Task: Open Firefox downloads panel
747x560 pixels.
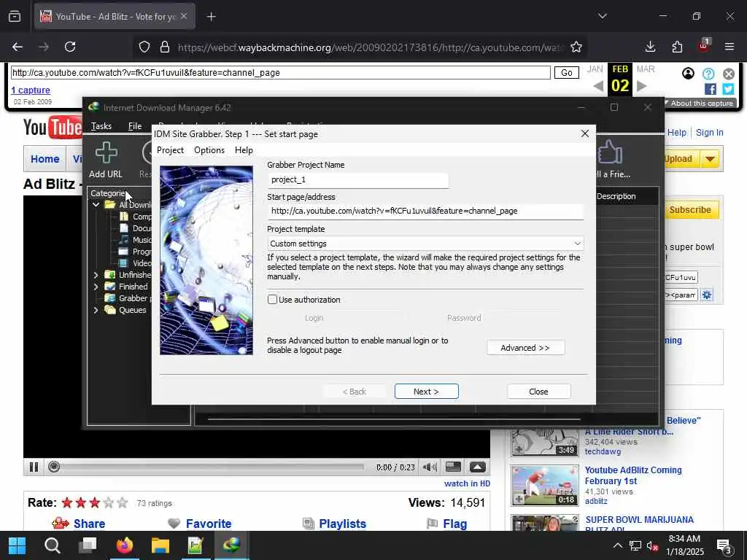Action: coord(650,47)
